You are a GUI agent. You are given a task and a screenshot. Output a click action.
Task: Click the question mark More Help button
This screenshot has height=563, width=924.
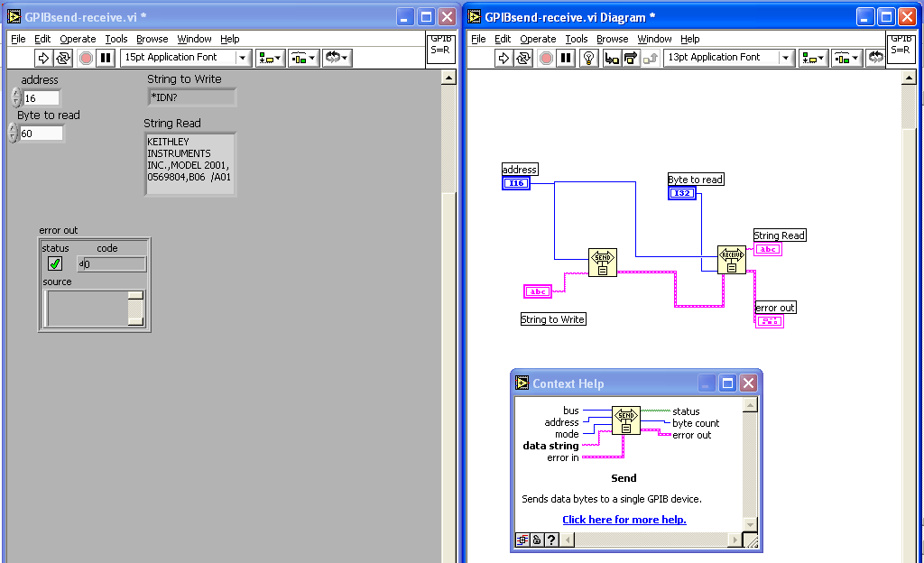pos(551,540)
